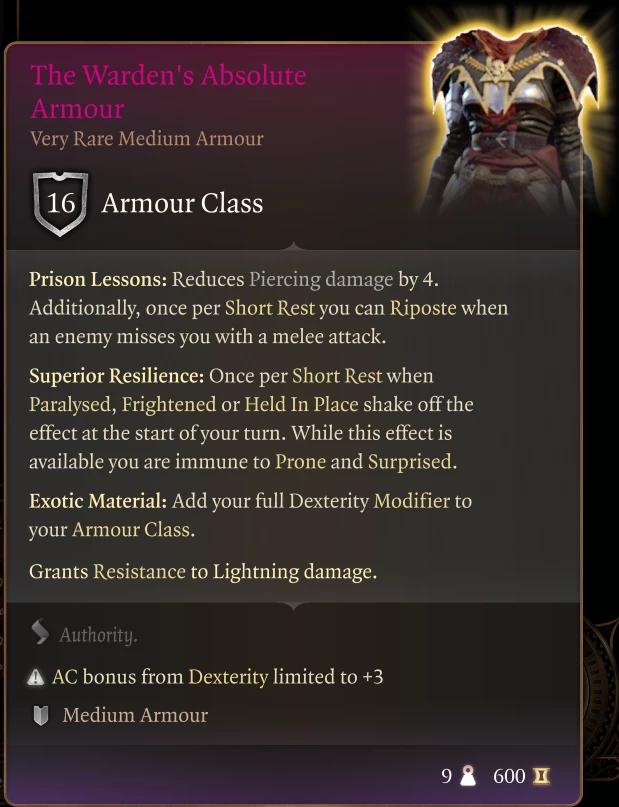Click the Lightning damage keyword
This screenshot has height=807, width=619.
[x=294, y=572]
